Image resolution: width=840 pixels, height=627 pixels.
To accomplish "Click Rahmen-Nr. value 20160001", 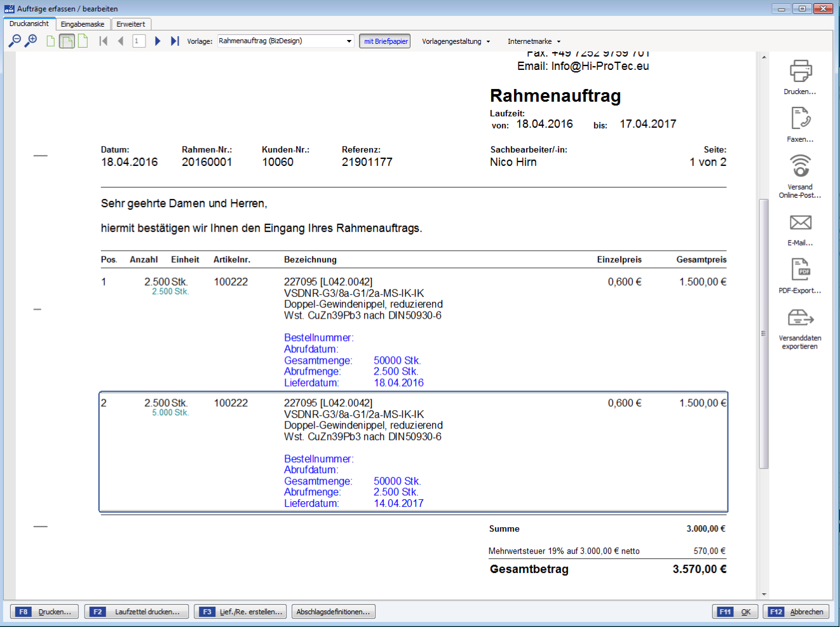I will click(207, 162).
